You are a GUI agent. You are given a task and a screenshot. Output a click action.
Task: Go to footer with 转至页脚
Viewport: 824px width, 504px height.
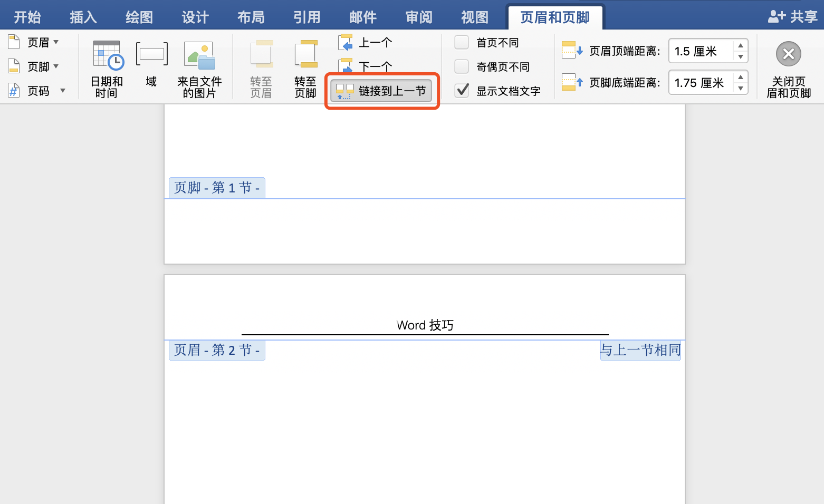pyautogui.click(x=305, y=69)
